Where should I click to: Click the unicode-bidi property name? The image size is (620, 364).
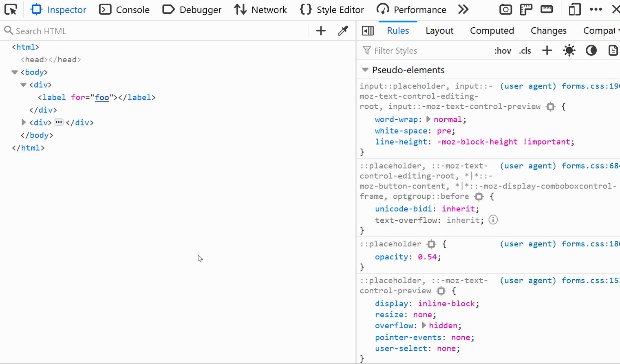[x=404, y=209]
